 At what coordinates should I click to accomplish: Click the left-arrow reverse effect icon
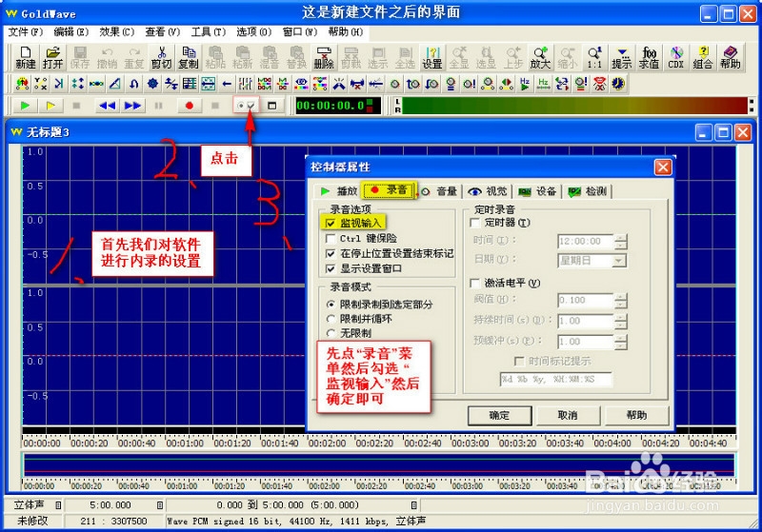(227, 84)
